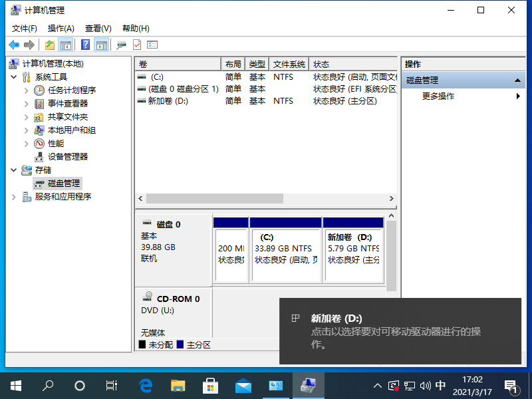Open the Computer Management icon in the taskbar
The width and height of the screenshot is (532, 399).
(x=307, y=385)
